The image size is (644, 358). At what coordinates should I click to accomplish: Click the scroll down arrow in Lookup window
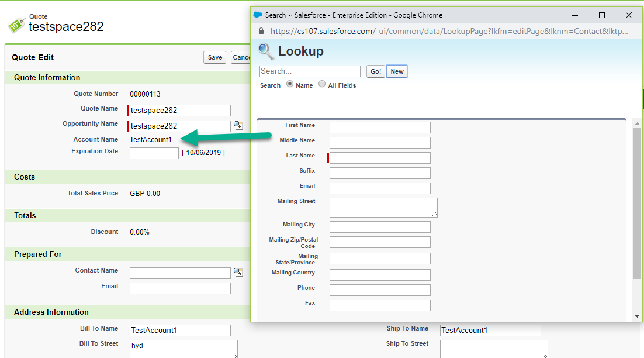(x=637, y=316)
